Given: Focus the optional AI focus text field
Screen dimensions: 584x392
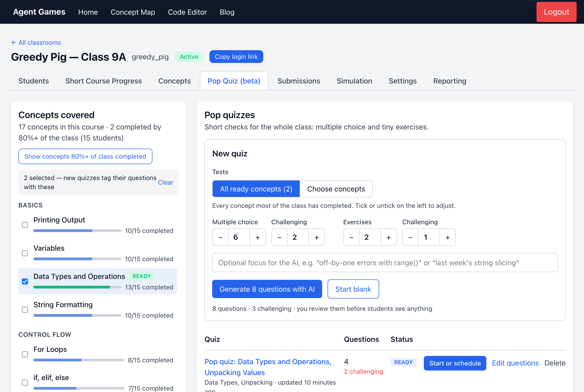Looking at the screenshot, I should pos(385,263).
